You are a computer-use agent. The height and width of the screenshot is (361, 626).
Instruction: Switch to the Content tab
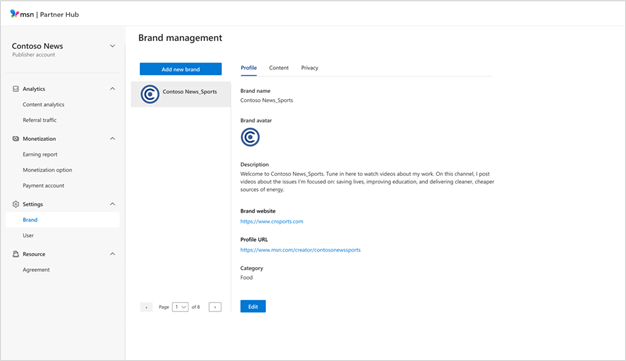click(279, 68)
